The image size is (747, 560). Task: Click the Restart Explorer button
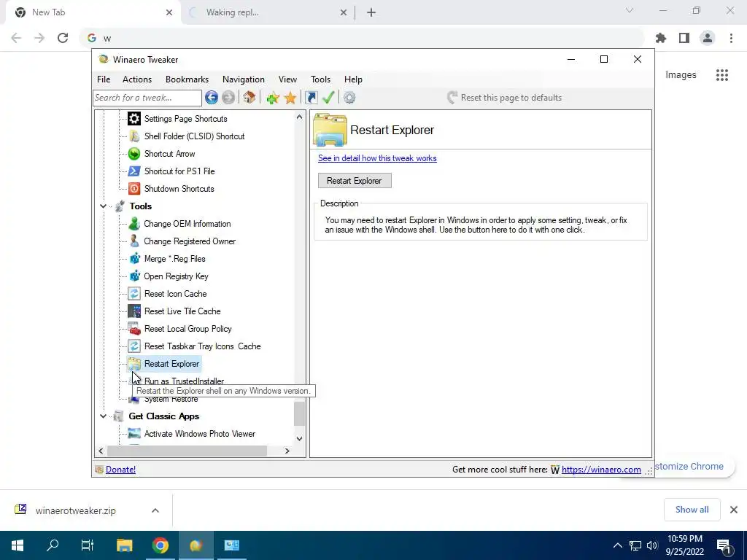pyautogui.click(x=355, y=181)
